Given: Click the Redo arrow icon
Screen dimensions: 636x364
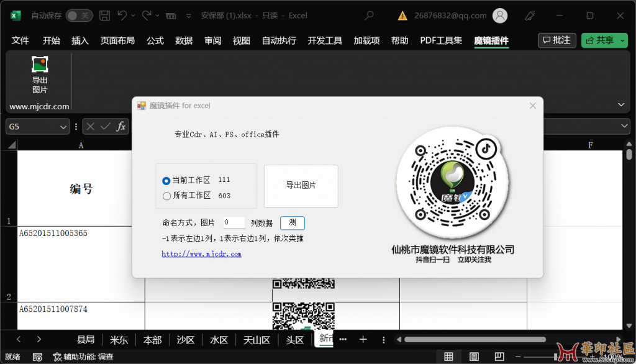Looking at the screenshot, I should tap(147, 16).
